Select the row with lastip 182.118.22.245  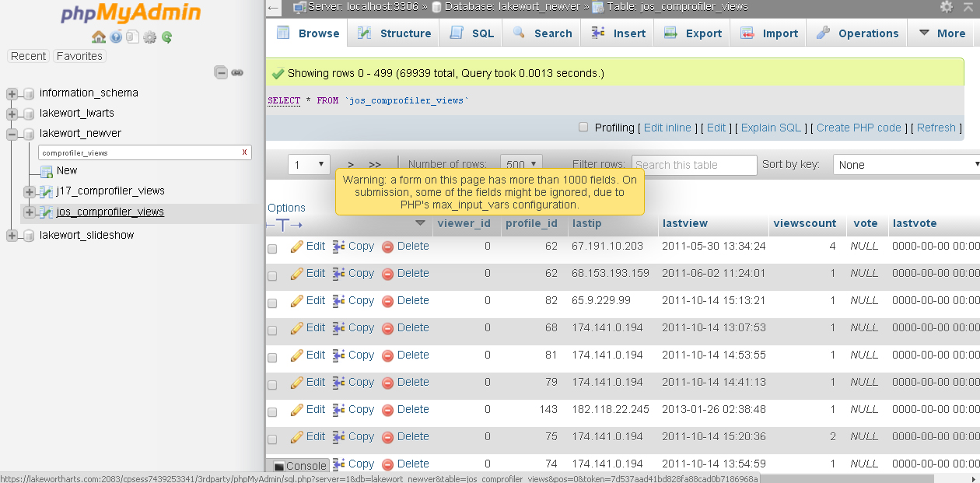[x=272, y=412]
